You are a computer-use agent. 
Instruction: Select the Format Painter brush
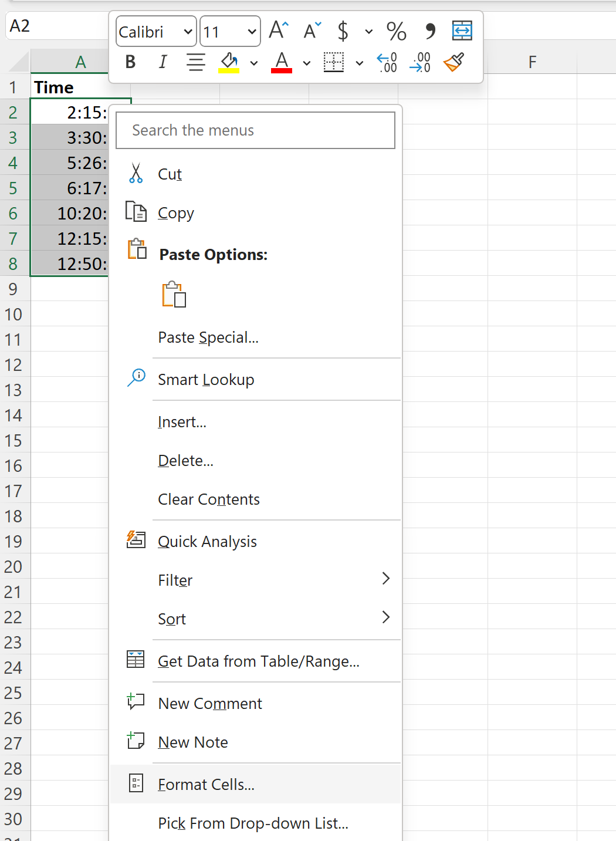454,62
